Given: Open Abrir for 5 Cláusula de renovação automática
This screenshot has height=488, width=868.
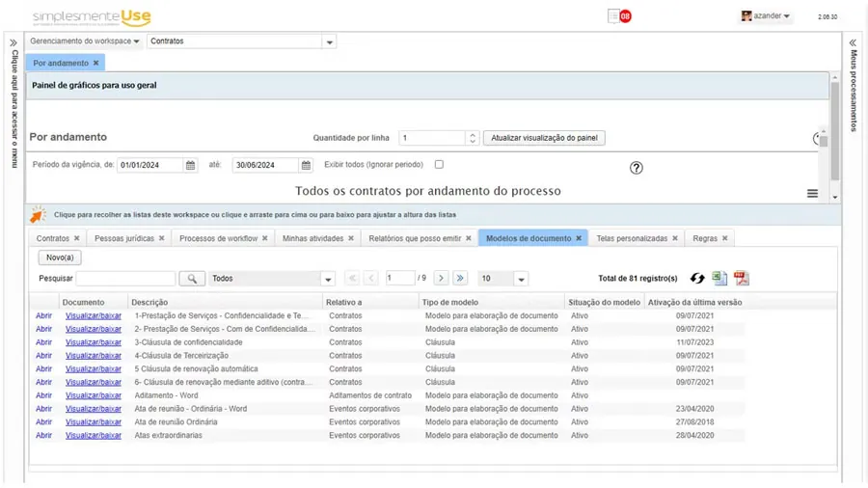Looking at the screenshot, I should (x=43, y=369).
